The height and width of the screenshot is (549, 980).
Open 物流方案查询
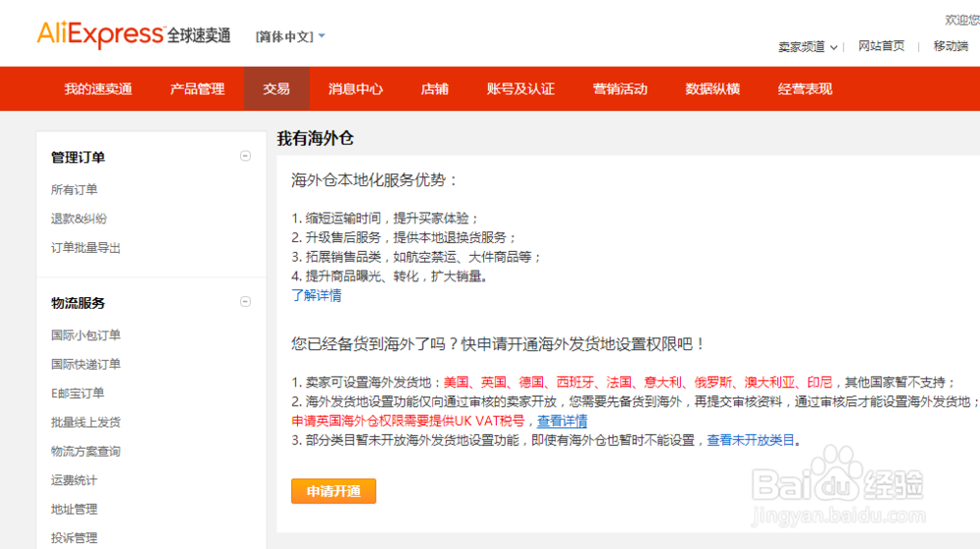(x=85, y=452)
